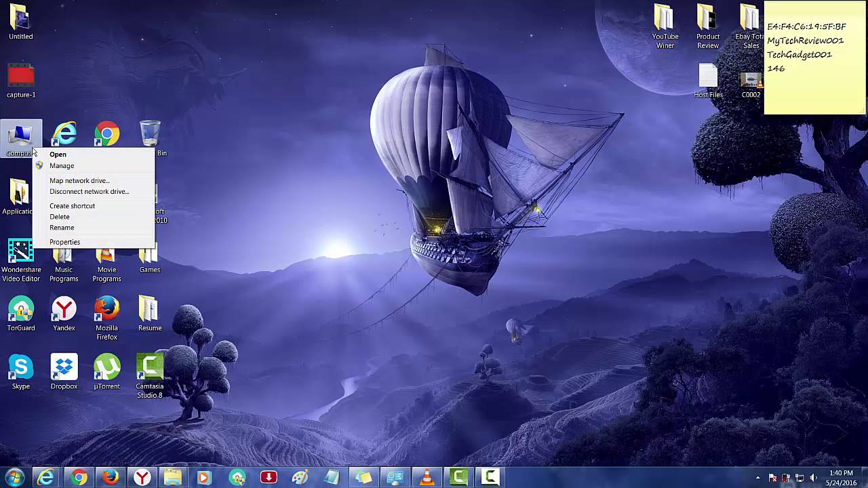
Task: Select the YouTube Winer folder
Action: 665,27
